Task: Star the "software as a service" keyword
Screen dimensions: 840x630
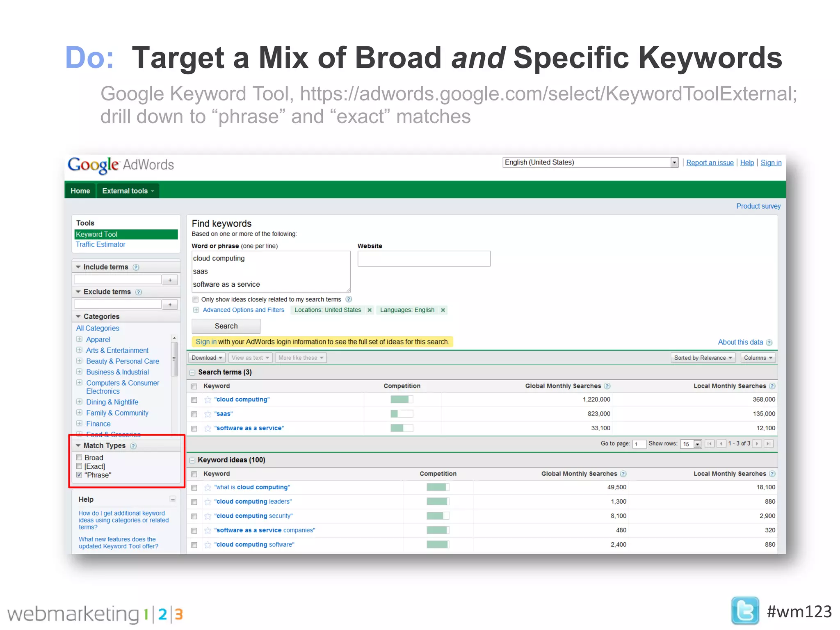Action: (208, 428)
